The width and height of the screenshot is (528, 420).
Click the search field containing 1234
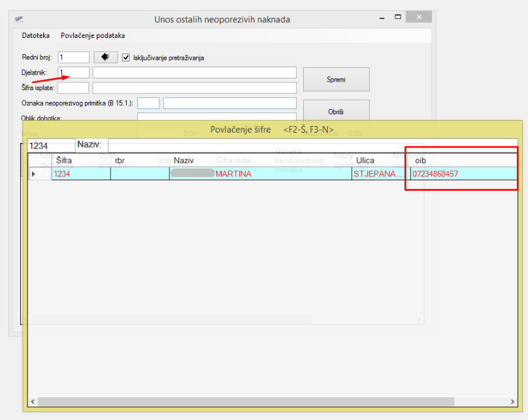pyautogui.click(x=51, y=146)
